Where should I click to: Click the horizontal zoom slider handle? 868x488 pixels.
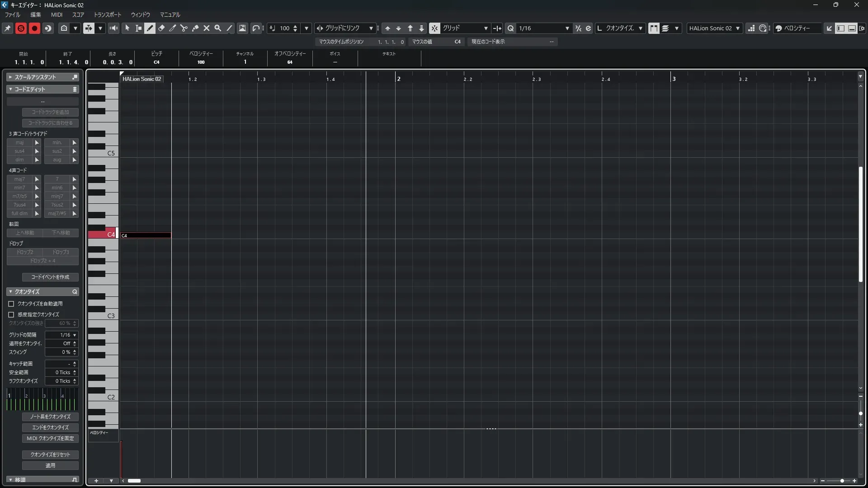coord(842,481)
